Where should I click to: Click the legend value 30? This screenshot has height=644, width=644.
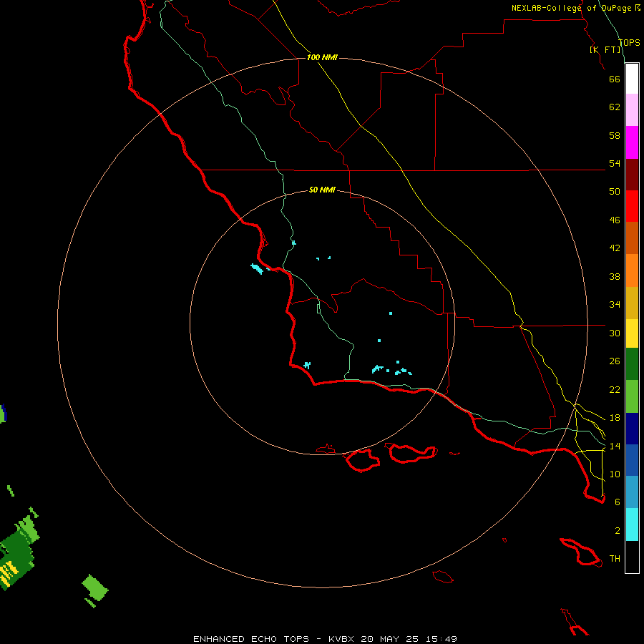click(x=615, y=333)
